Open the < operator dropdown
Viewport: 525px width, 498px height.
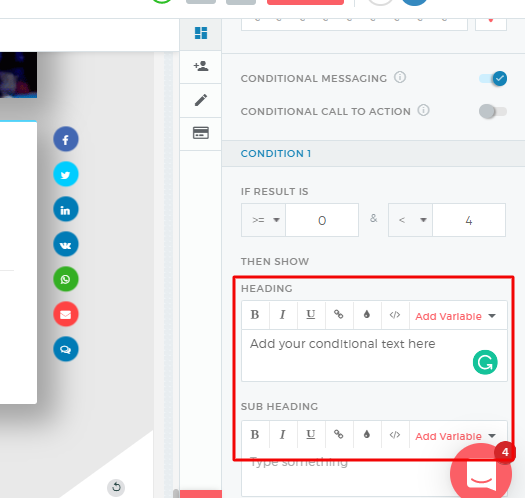[410, 220]
